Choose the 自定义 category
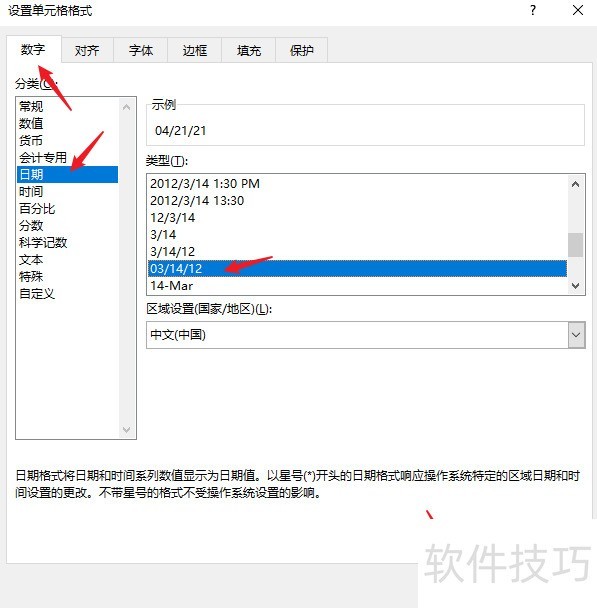Screen dimensions: 597x608 tap(37, 294)
